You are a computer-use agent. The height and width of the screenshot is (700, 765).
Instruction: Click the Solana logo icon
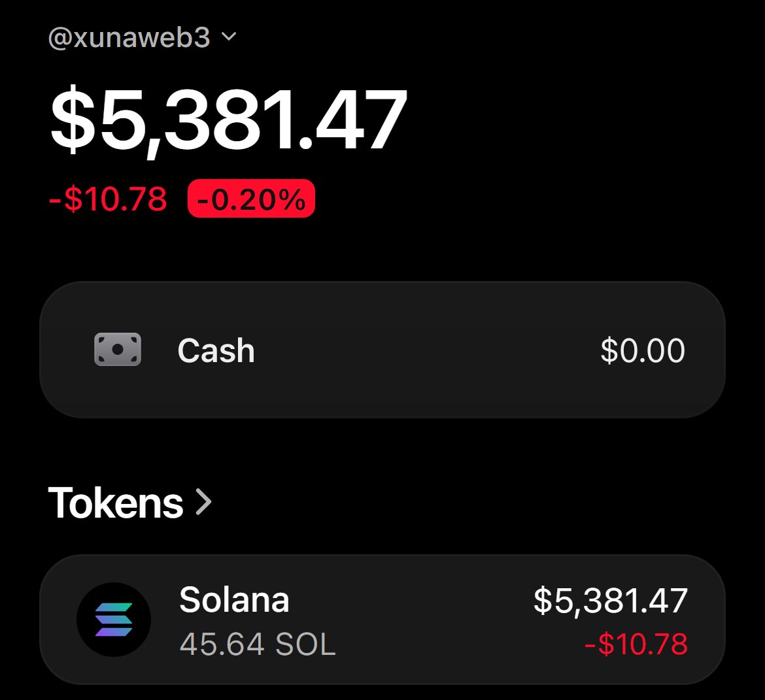point(114,620)
